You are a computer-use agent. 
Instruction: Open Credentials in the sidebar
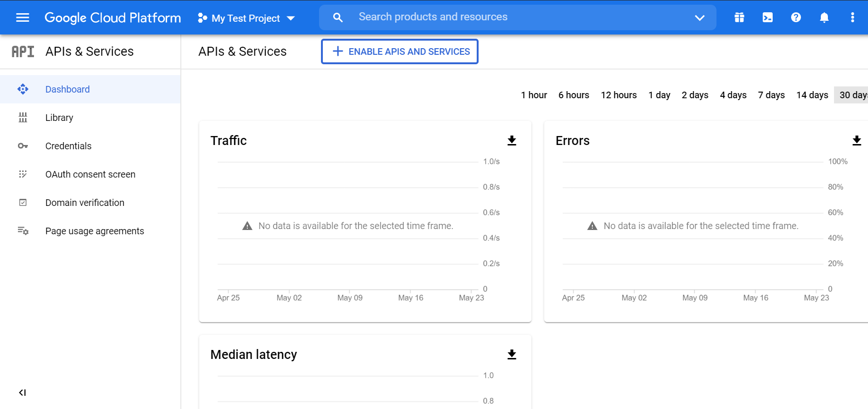click(90, 146)
